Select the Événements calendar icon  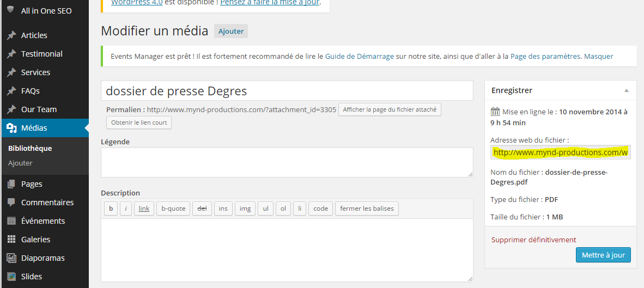pyautogui.click(x=11, y=221)
